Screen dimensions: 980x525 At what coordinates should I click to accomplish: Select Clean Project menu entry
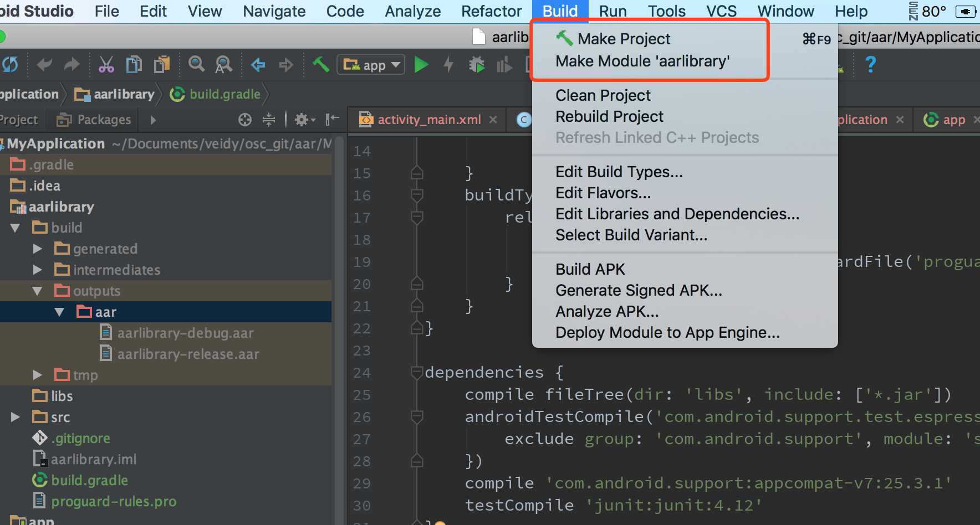point(685,95)
